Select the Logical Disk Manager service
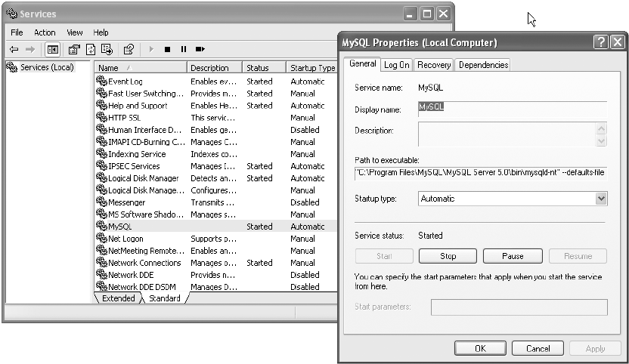This screenshot has width=629, height=364. tap(215, 178)
